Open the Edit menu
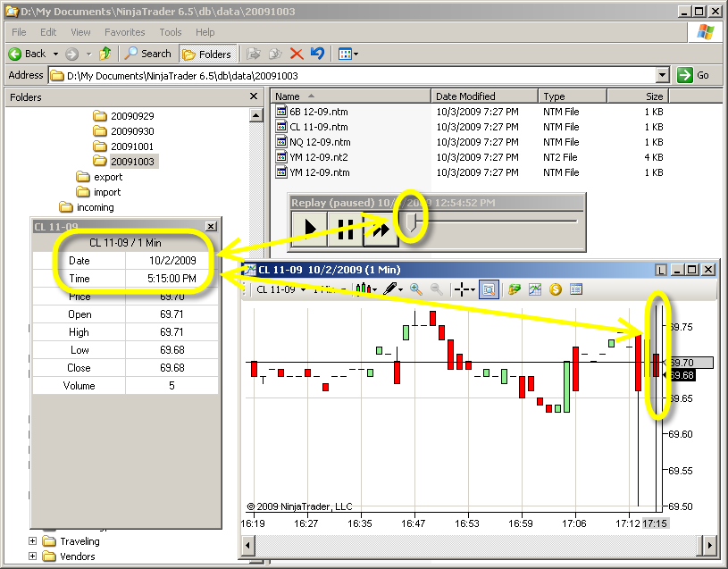This screenshot has width=728, height=569. pyautogui.click(x=48, y=32)
